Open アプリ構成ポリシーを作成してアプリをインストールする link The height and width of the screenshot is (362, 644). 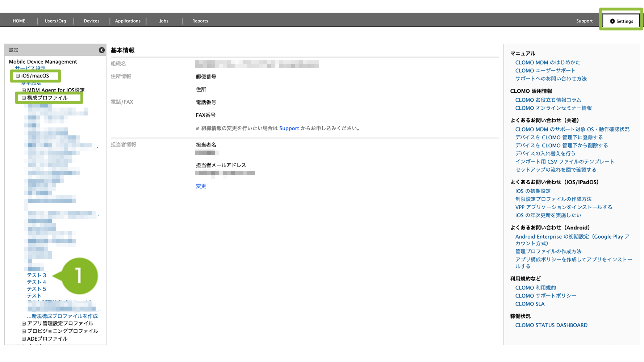[574, 263]
